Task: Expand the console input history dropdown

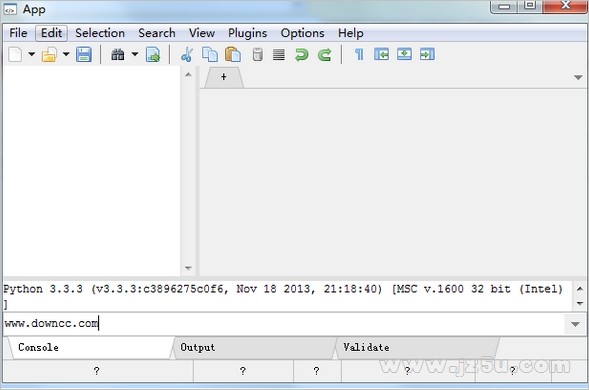Action: point(575,324)
